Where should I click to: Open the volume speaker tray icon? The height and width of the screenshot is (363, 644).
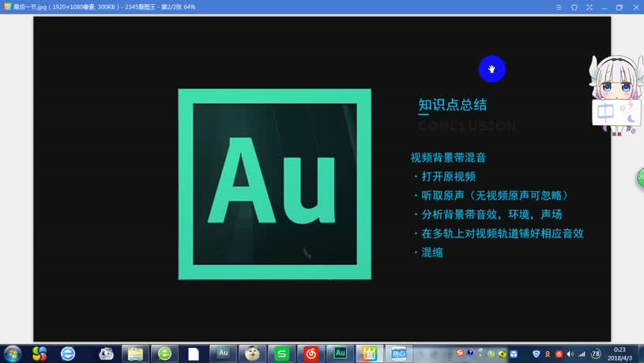[x=570, y=354]
